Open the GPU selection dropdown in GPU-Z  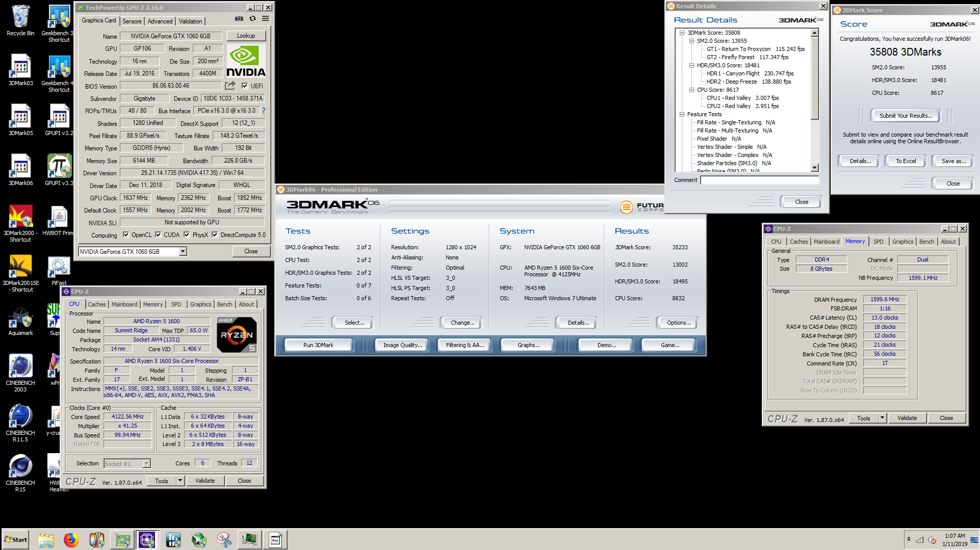click(183, 252)
